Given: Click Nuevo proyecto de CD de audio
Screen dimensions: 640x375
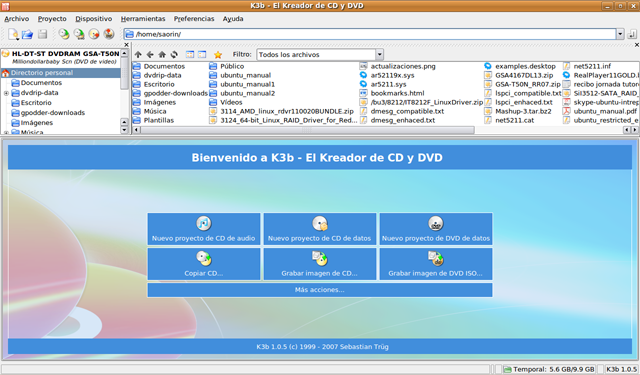Looking at the screenshot, I should [204, 229].
